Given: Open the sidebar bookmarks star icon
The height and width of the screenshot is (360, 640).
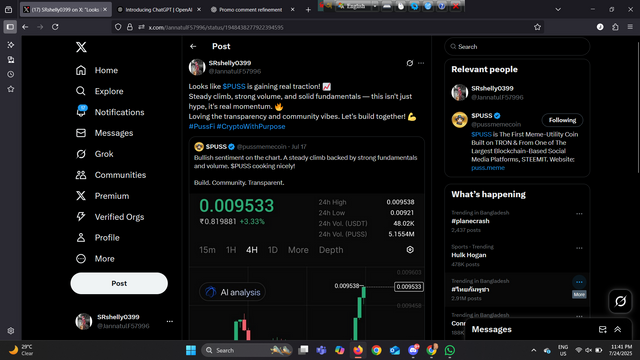Looking at the screenshot, I should point(11,89).
